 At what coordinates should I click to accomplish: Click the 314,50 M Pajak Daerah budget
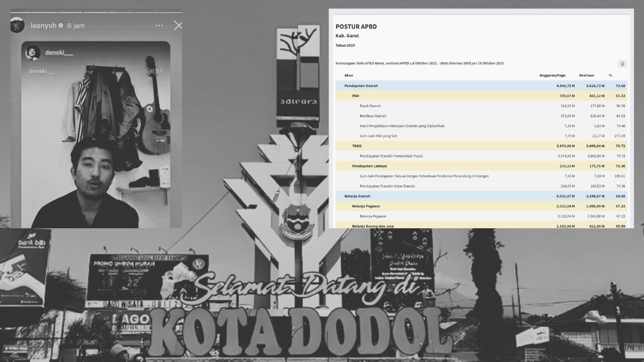[568, 106]
